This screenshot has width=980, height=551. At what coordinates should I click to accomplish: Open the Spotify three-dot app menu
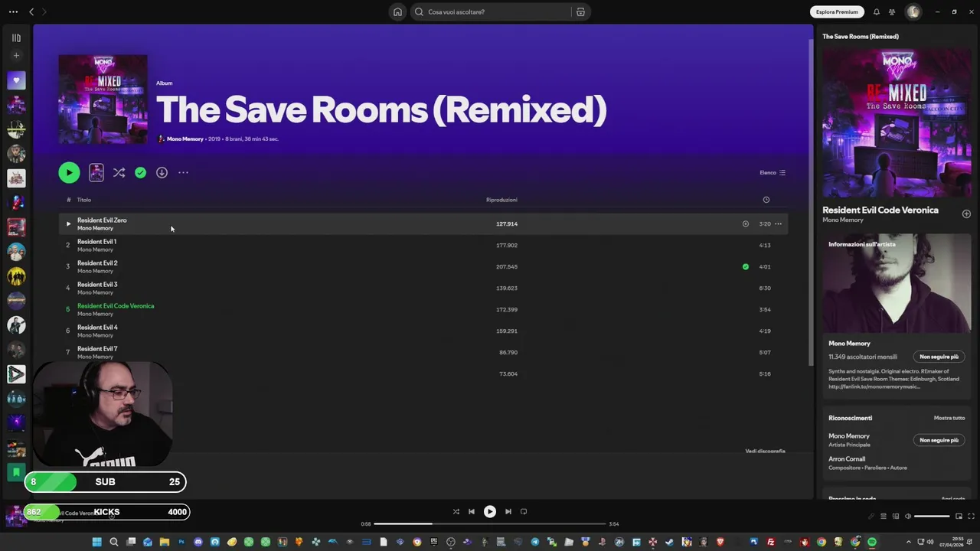tap(13, 11)
